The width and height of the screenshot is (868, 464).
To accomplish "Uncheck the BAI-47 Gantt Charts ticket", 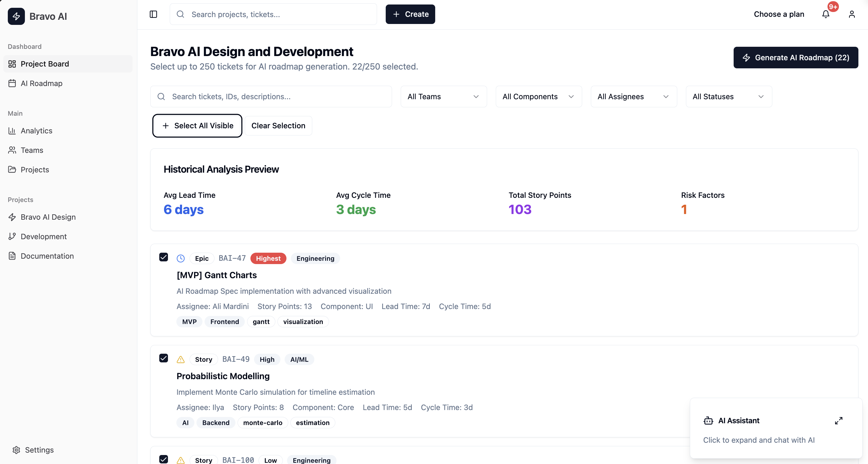I will [163, 257].
